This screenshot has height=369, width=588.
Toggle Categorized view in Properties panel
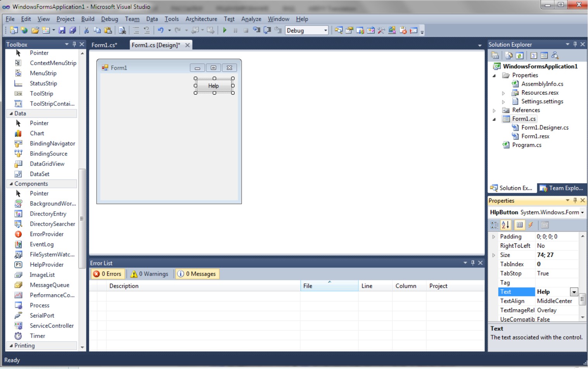495,225
